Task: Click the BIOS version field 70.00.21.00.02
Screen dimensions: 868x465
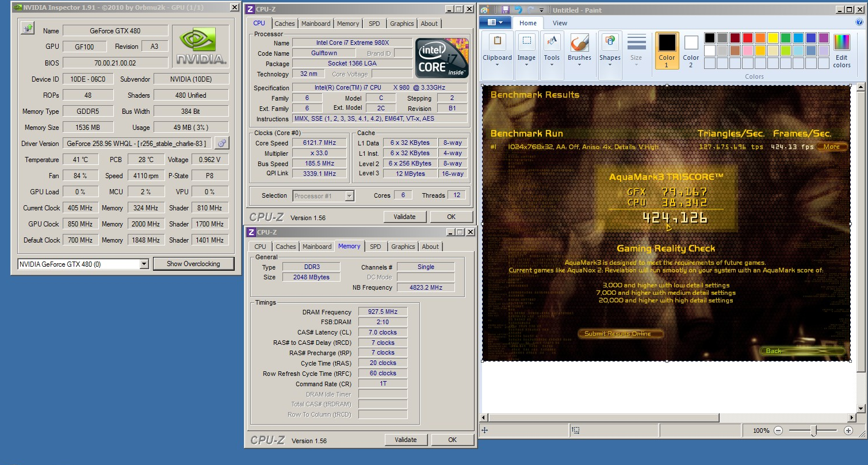Action: click(115, 63)
